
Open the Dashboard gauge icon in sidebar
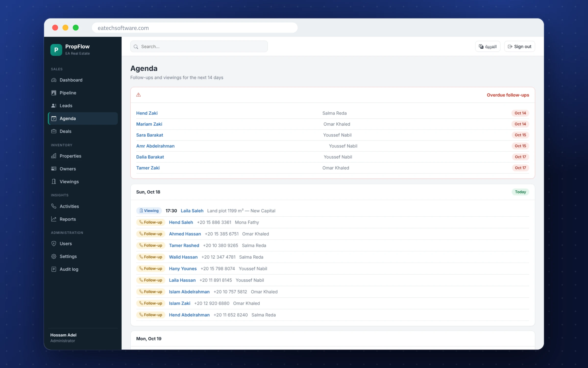click(x=54, y=80)
